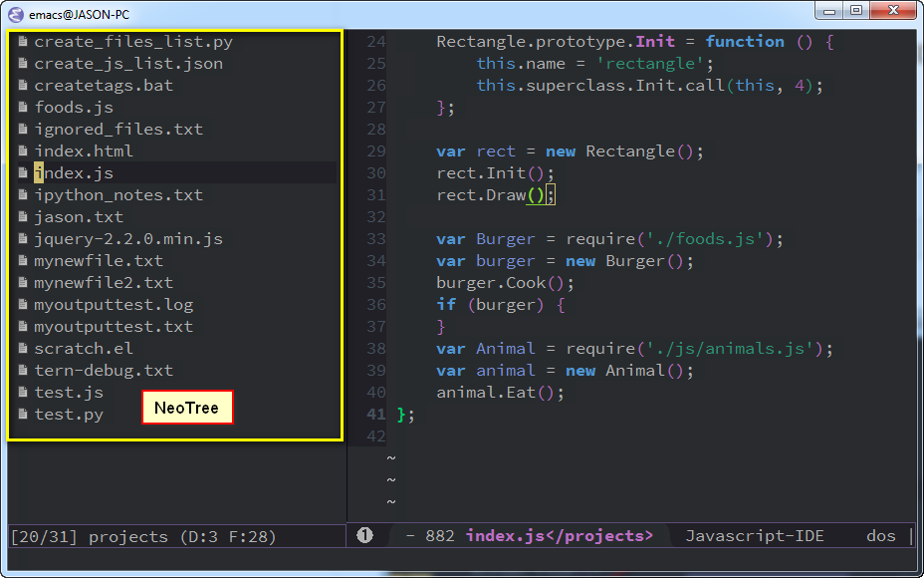
Task: Open mynewfile2.txt
Action: tap(104, 282)
